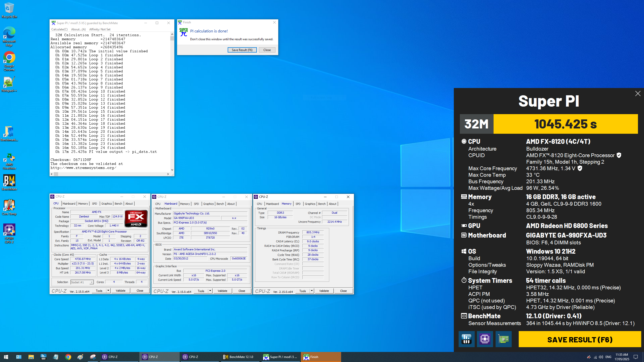Open the Recycle Bin desktop icon

point(9,11)
